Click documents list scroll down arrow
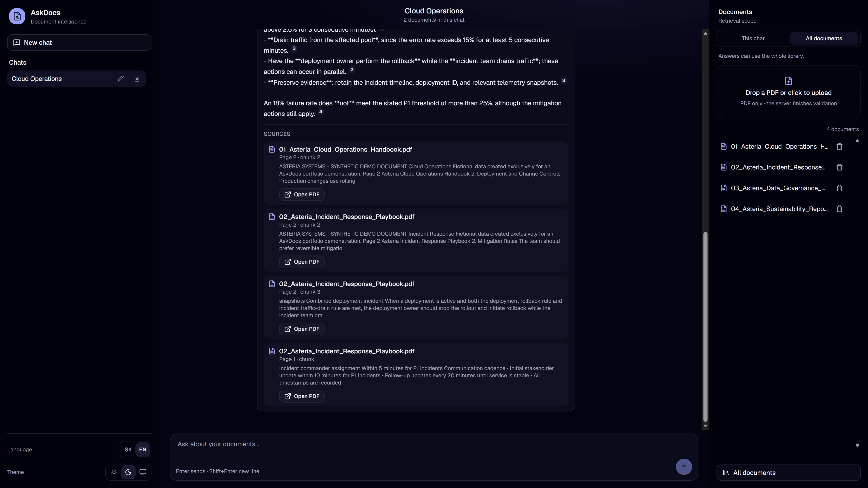This screenshot has height=488, width=868. (x=857, y=446)
